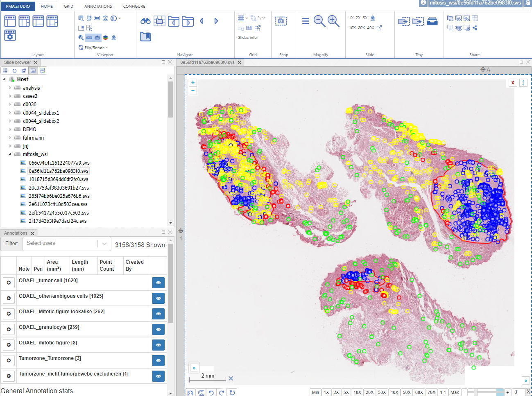Expand the analysis folder in tree
This screenshot has height=396, width=532.
10,88
